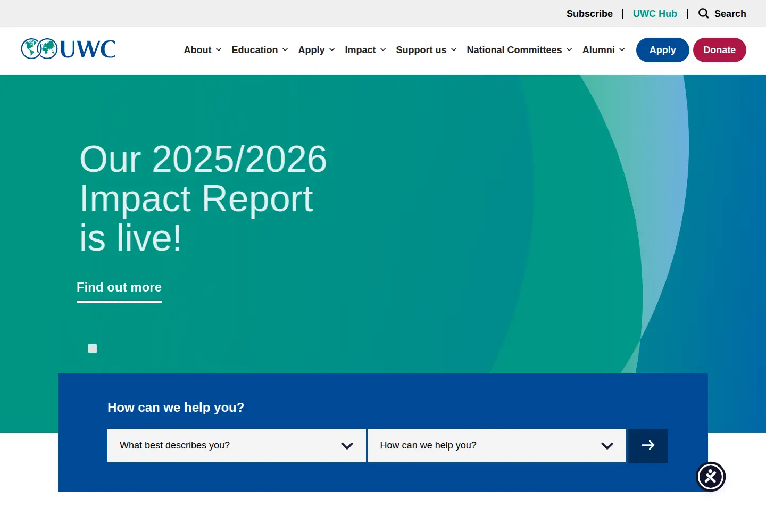Expand the Alumni menu chevron
This screenshot has width=766, height=532.
622,50
